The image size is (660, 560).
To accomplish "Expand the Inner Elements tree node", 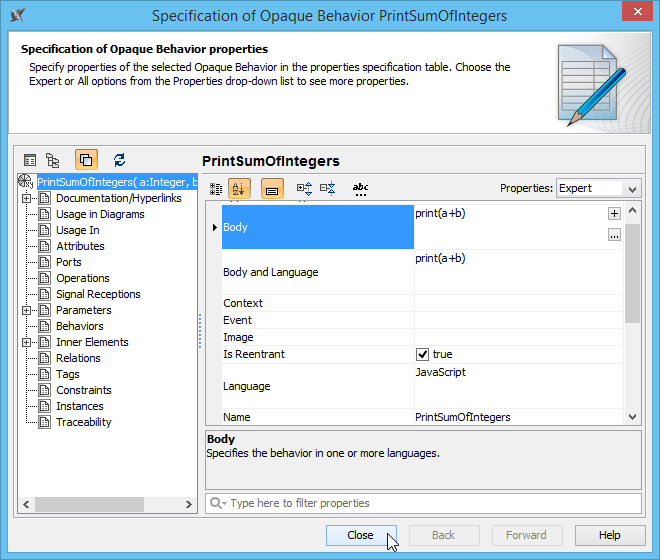I will pos(27,342).
